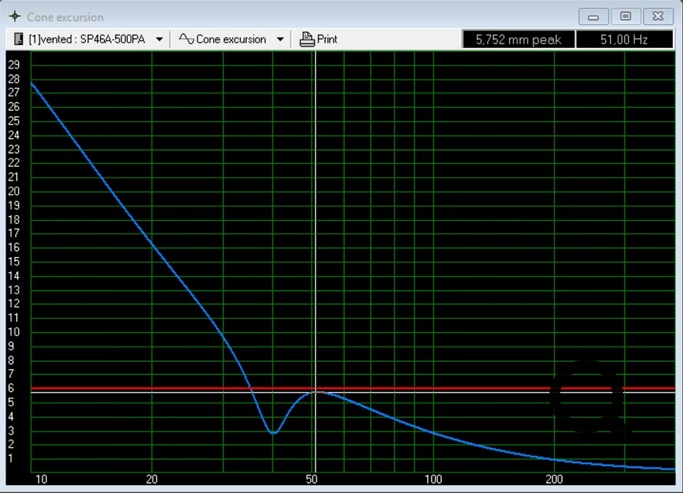Click the 100 label on the frequency axis
The width and height of the screenshot is (683, 493).
(434, 479)
